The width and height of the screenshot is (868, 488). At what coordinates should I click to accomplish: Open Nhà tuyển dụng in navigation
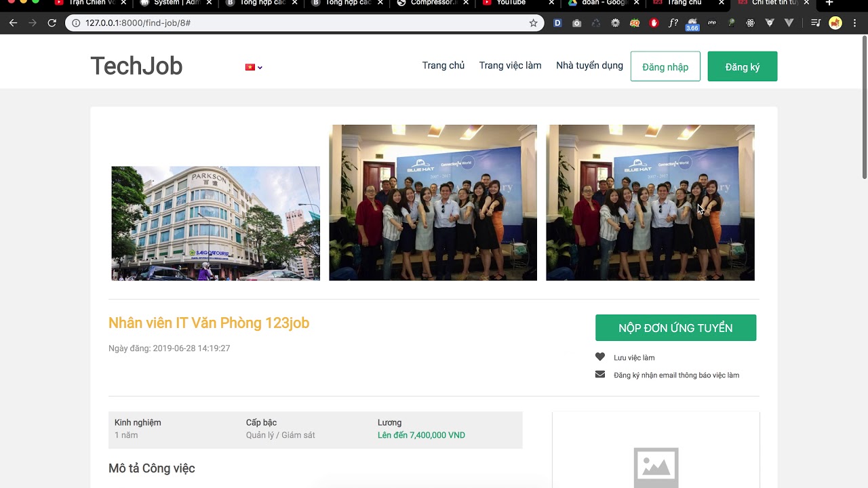(x=589, y=66)
